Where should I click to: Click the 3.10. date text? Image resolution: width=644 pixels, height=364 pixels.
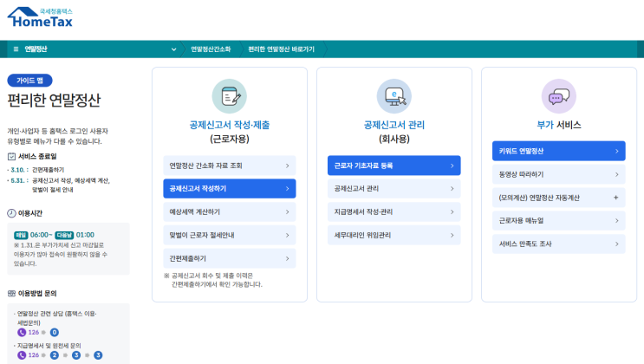[17, 170]
